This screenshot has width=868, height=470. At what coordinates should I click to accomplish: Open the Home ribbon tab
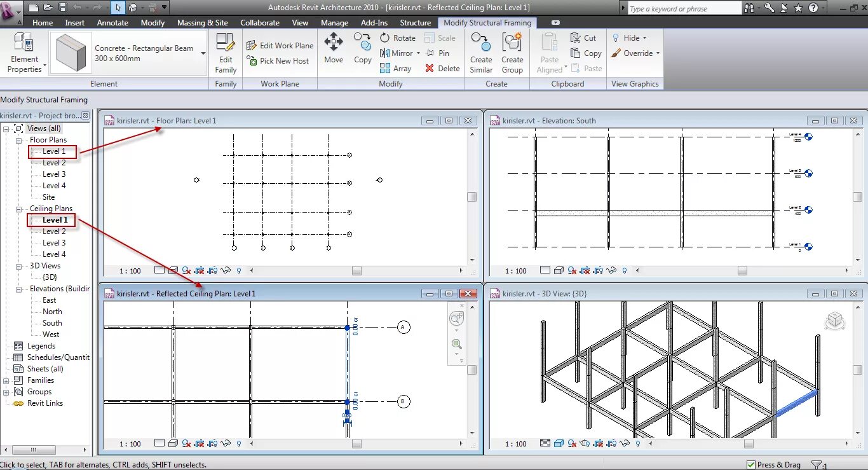point(43,23)
